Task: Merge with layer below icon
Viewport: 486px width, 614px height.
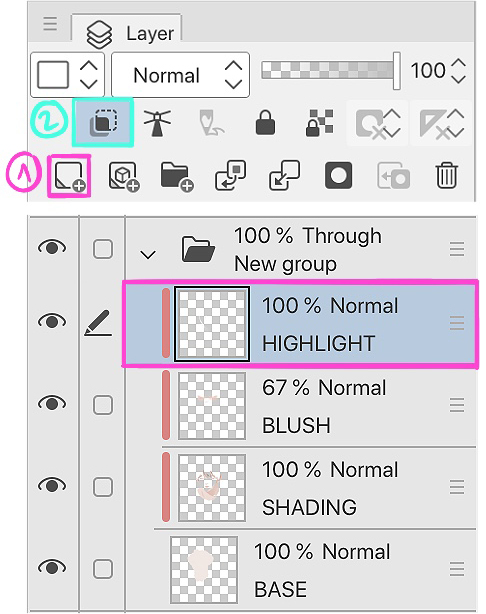Action: (285, 175)
